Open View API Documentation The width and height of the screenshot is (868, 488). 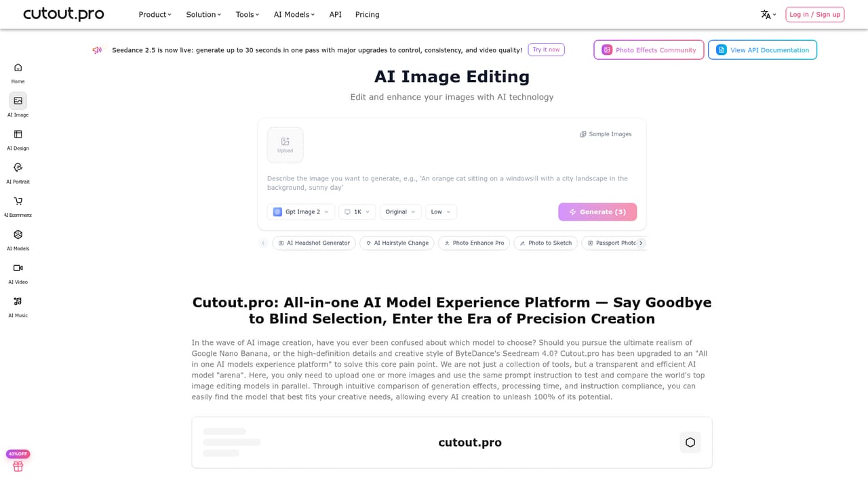coord(762,50)
